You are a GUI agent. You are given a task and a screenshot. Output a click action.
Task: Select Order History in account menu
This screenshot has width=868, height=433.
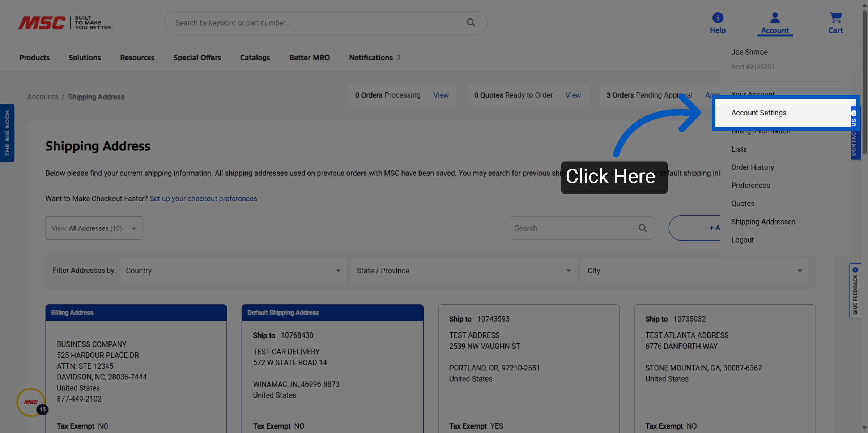pos(753,167)
